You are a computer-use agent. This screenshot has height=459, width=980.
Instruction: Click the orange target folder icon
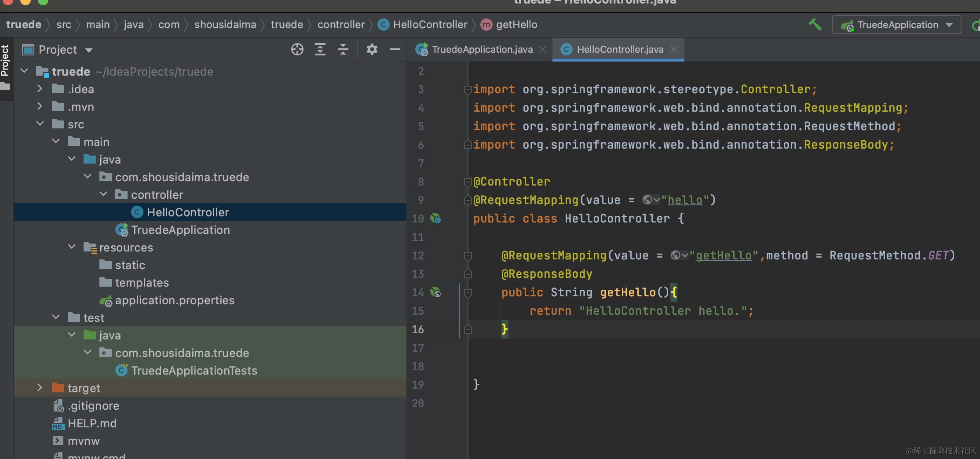pyautogui.click(x=58, y=387)
